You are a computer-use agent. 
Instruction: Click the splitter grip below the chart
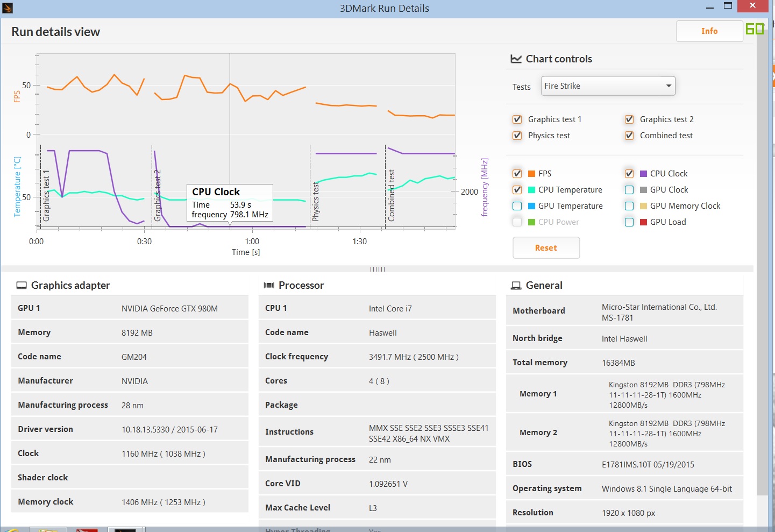378,269
